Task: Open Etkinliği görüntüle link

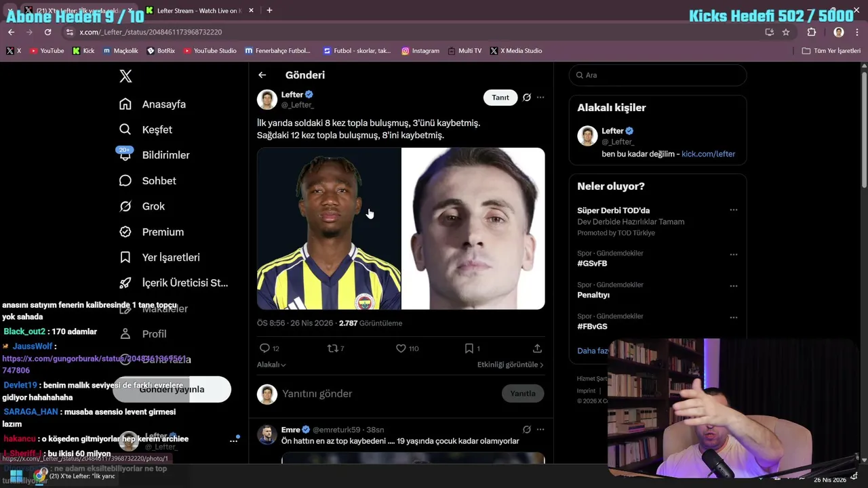Action: [x=510, y=365]
